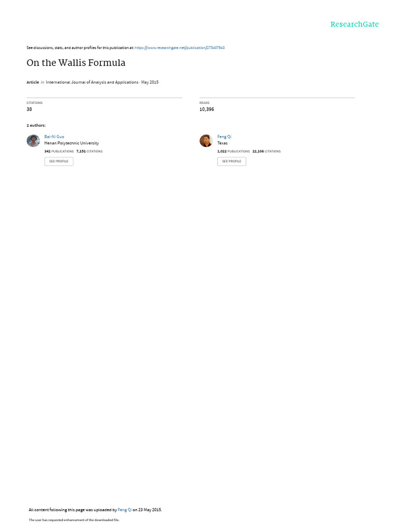
Task: Click the reads count 10,396
Action: tap(207, 109)
